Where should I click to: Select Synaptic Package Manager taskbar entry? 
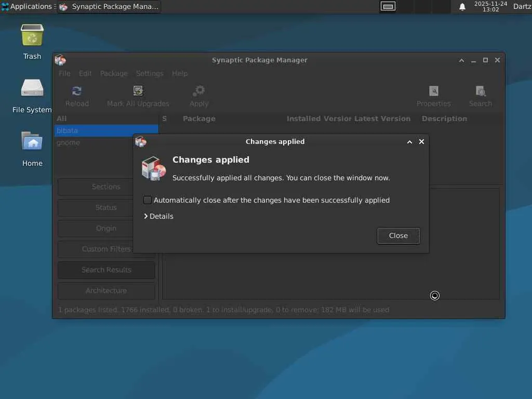[109, 6]
